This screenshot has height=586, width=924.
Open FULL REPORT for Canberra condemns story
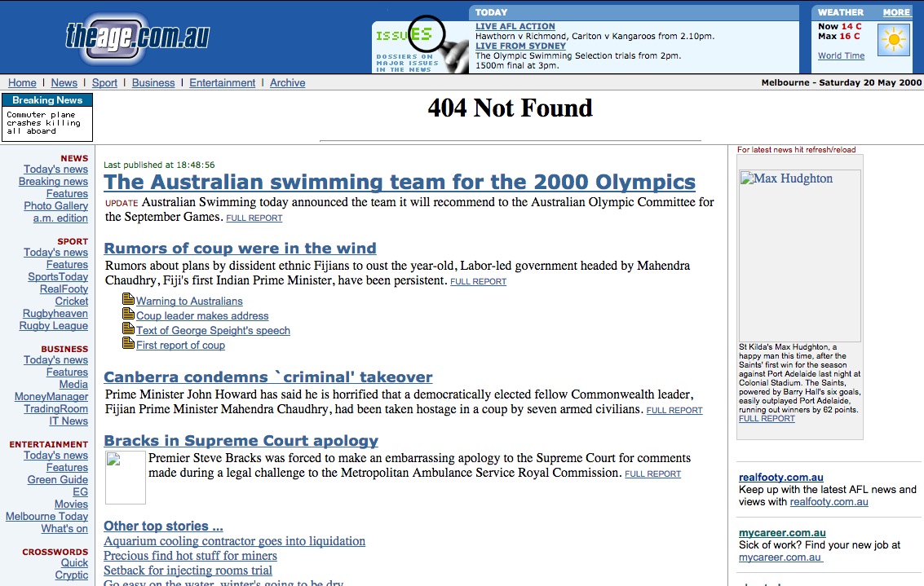(x=674, y=411)
